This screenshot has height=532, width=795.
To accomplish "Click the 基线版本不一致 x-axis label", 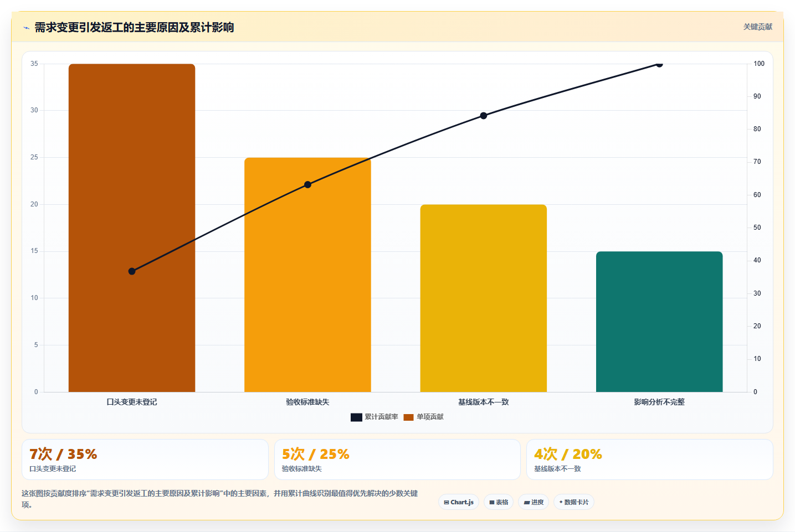I will [x=484, y=402].
